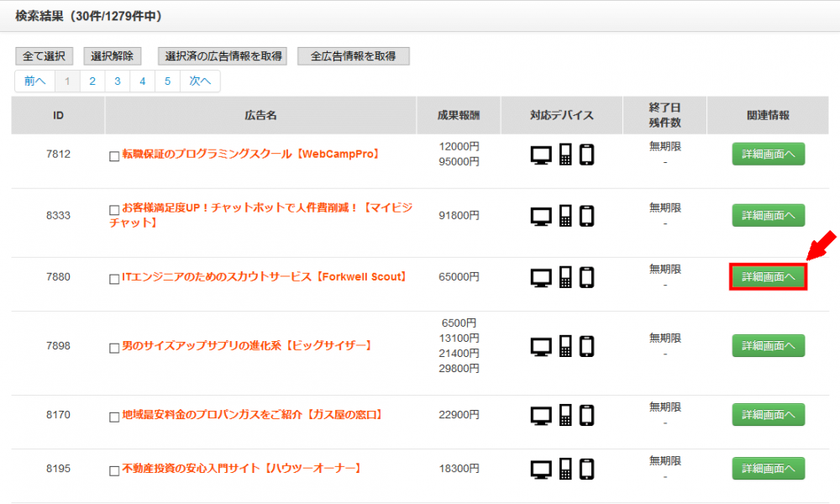This screenshot has width=840, height=504.
Task: Open the ハウツーオーナー ad name link
Action: pyautogui.click(x=242, y=469)
